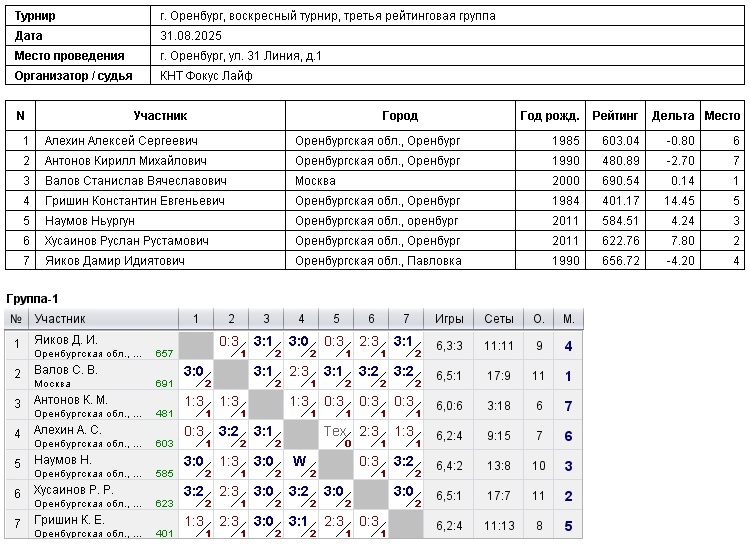Click the Год рожд. column header

(549, 116)
